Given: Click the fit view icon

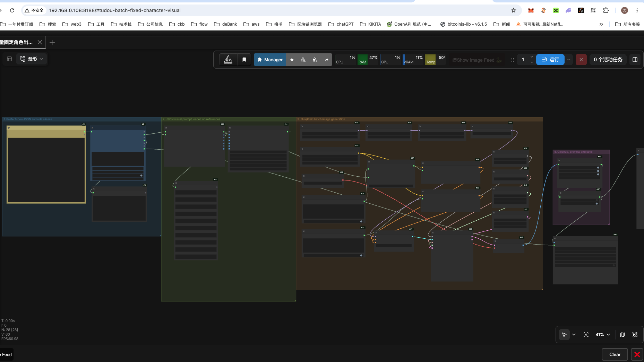Looking at the screenshot, I should [586, 335].
